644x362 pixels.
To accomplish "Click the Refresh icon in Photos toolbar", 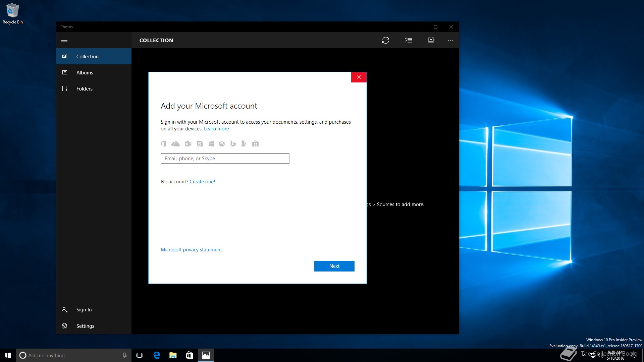I will pos(386,40).
